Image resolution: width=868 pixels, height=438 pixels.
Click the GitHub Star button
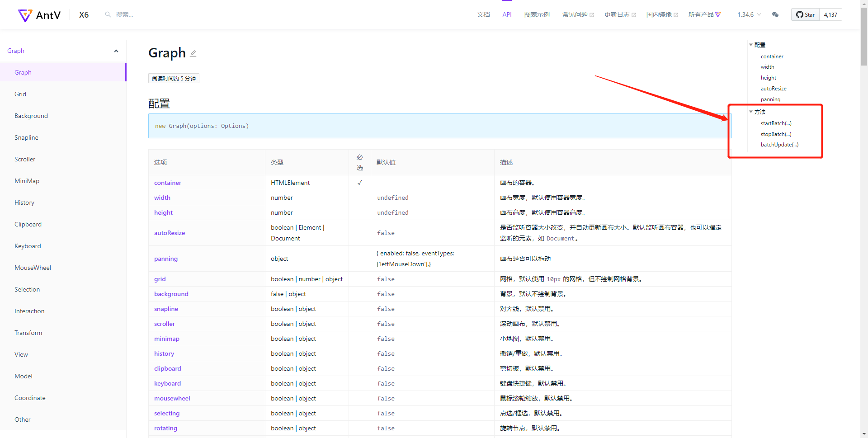click(x=805, y=14)
